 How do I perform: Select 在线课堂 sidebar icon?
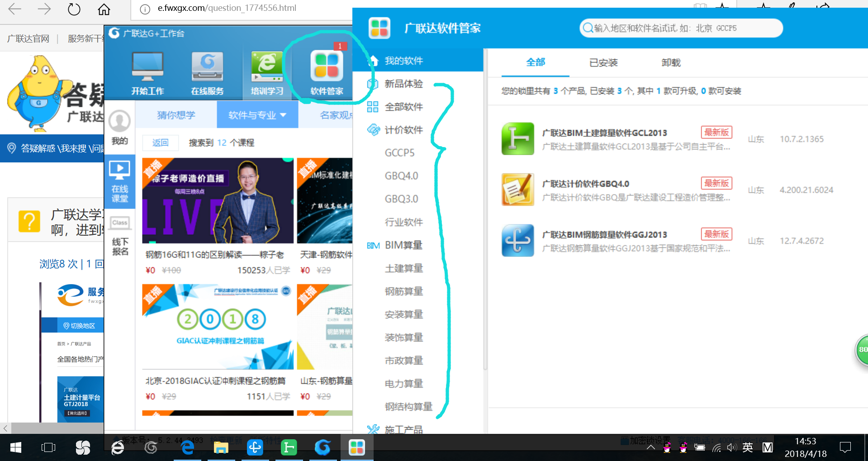[120, 181]
